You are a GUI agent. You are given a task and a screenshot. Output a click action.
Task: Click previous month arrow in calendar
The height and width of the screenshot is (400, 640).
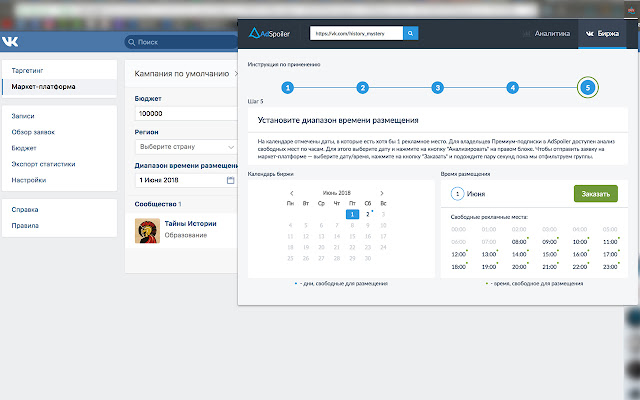click(x=291, y=193)
